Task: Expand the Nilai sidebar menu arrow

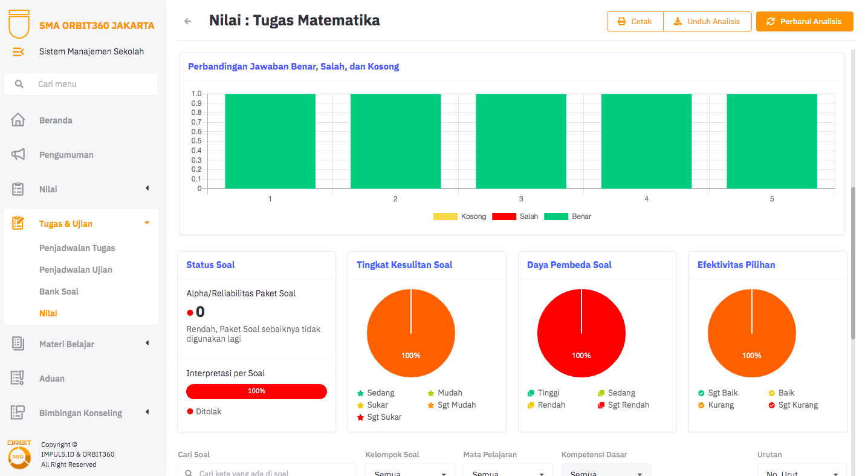Action: [147, 189]
